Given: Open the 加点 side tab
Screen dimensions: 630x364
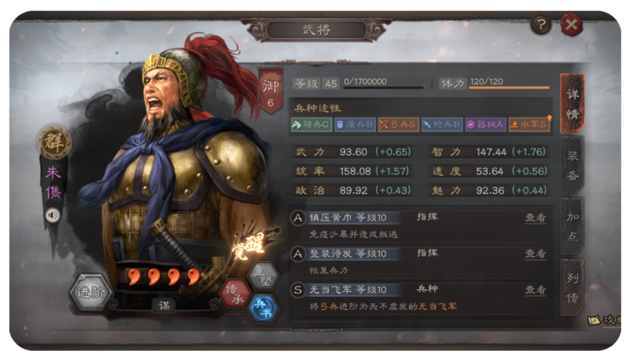Looking at the screenshot, I should click(572, 226).
